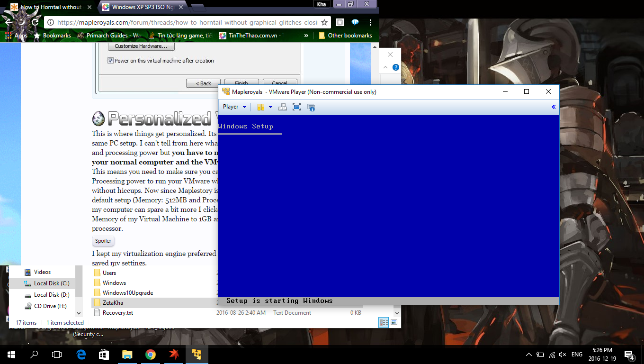
Task: Open the Windows Store from the taskbar
Action: click(104, 355)
